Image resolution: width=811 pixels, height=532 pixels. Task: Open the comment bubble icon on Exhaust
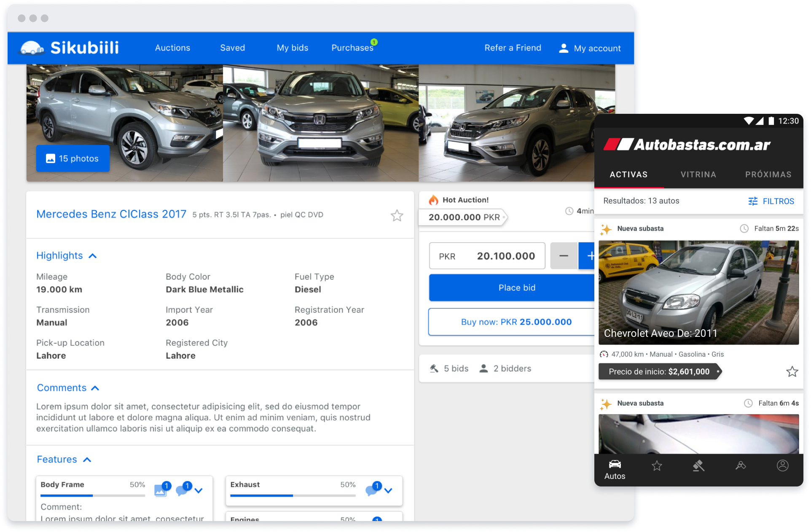[372, 490]
